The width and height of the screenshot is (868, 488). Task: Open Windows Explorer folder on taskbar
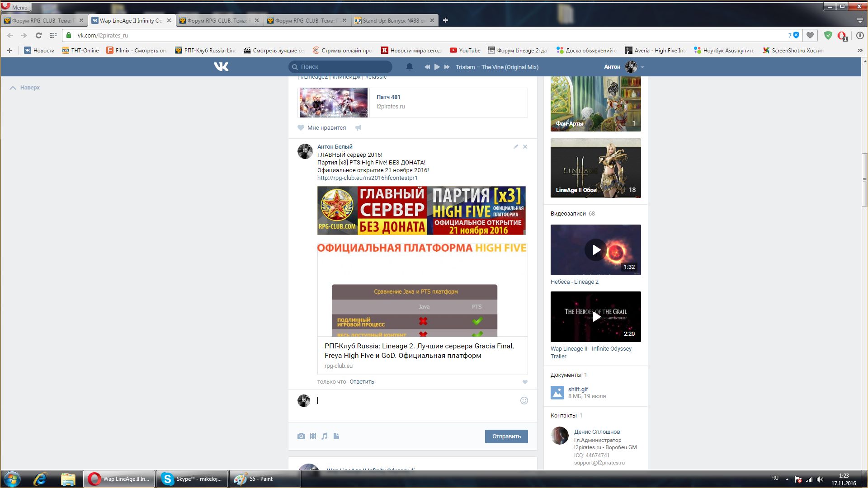pyautogui.click(x=68, y=479)
